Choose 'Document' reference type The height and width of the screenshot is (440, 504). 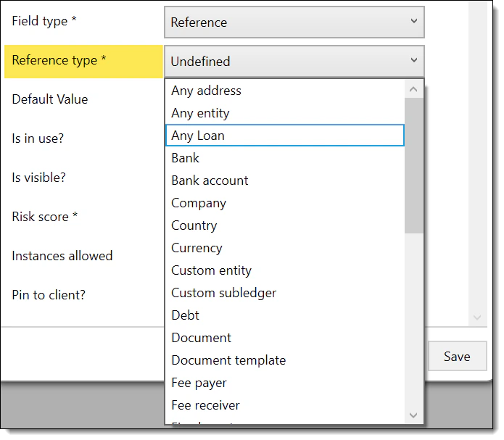(285, 338)
